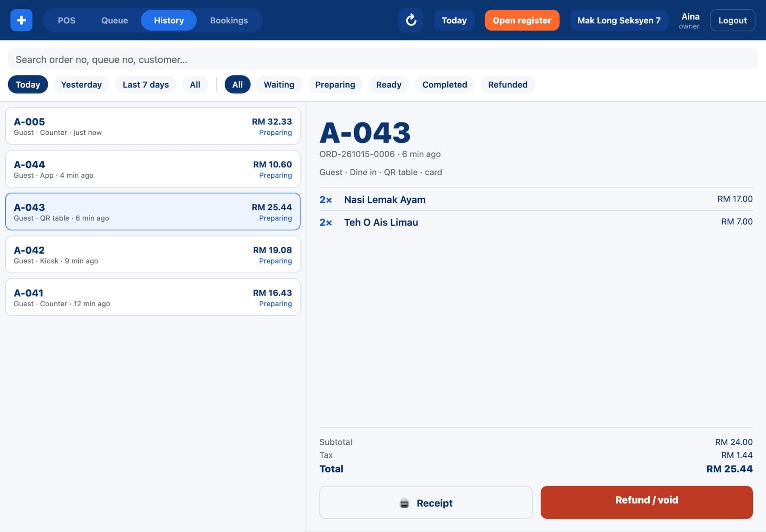
Task: Filter orders by Preparing status
Action: pyautogui.click(x=335, y=84)
